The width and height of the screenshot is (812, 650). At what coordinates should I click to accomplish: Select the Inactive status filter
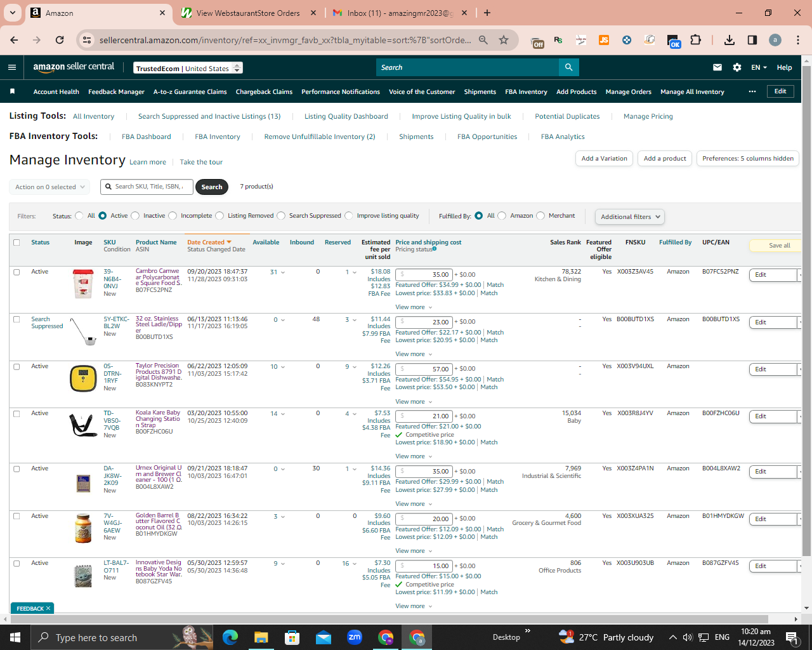coord(135,216)
